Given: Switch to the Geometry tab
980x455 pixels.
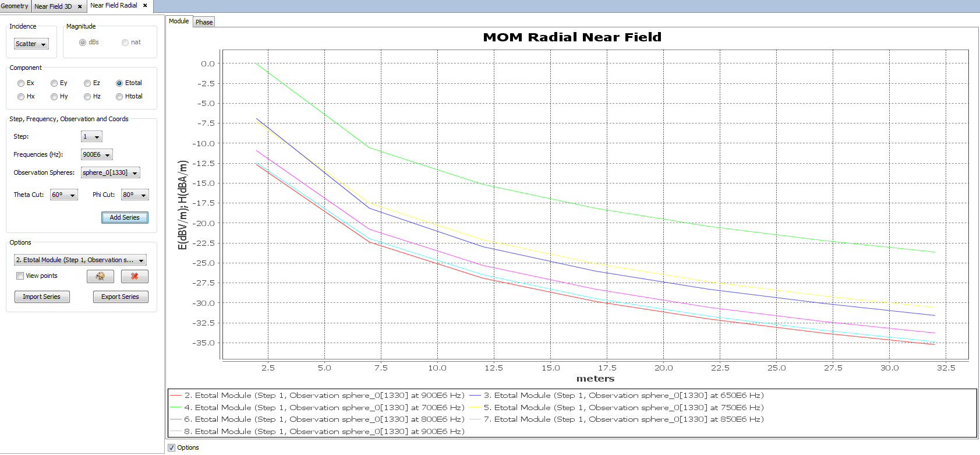Looking at the screenshot, I should 15,6.
